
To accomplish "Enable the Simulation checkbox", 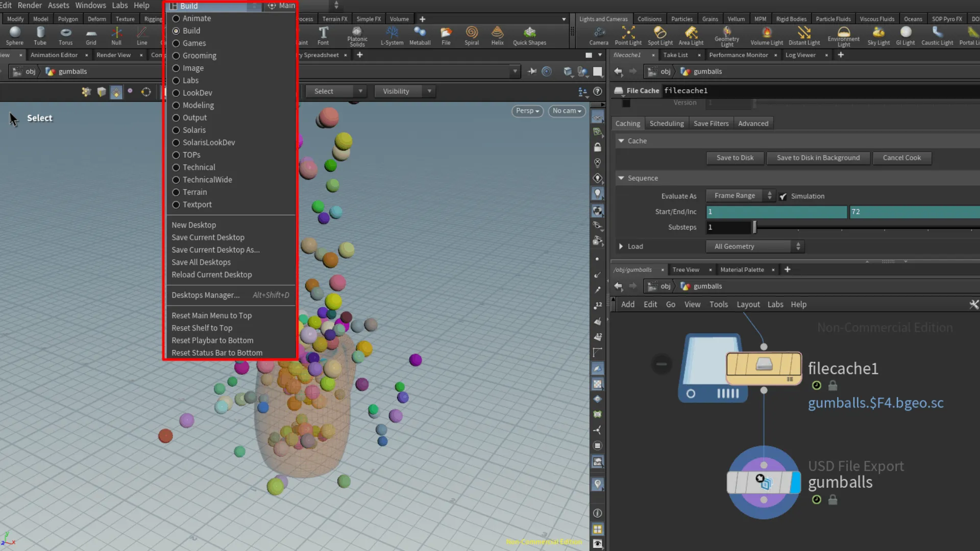I will [783, 196].
